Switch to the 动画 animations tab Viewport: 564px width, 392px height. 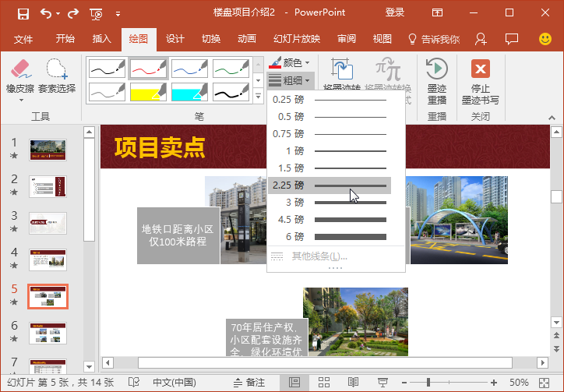pos(247,39)
